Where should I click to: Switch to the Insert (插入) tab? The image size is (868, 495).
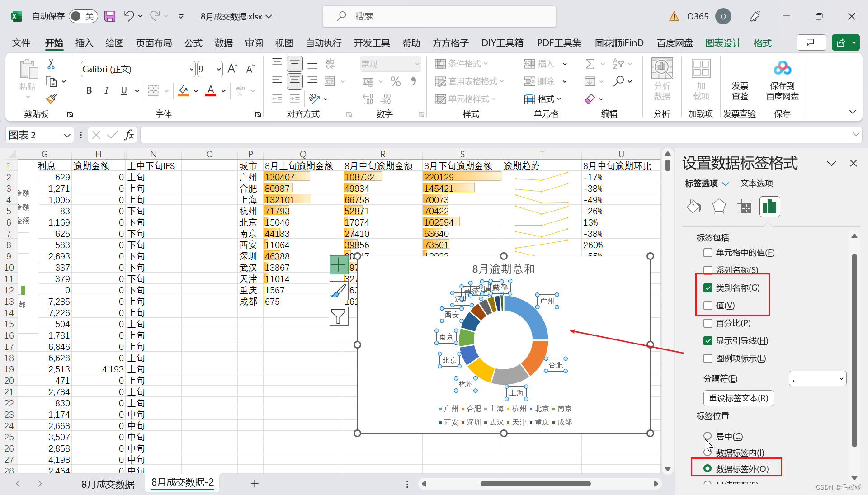click(84, 43)
